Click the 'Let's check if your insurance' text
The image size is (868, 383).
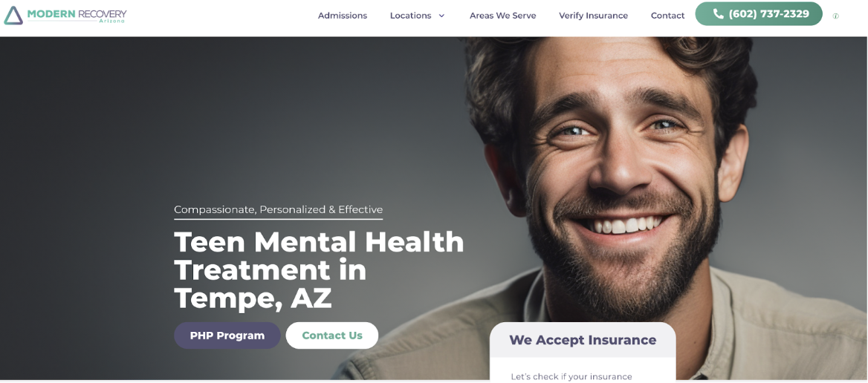coord(571,376)
